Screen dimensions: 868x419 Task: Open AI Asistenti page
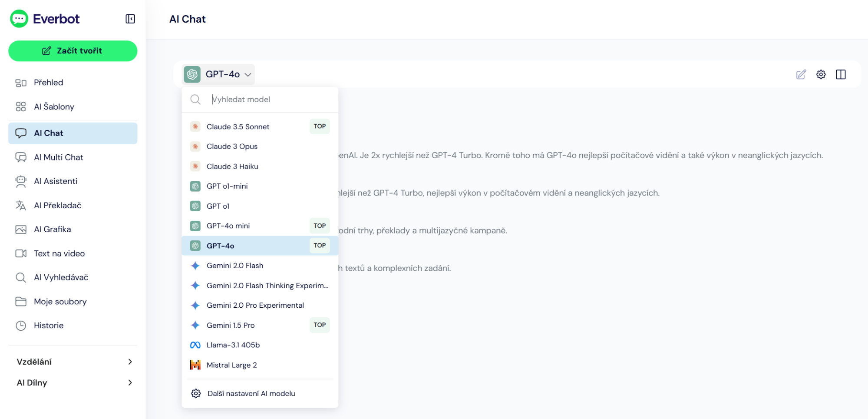pos(73,181)
